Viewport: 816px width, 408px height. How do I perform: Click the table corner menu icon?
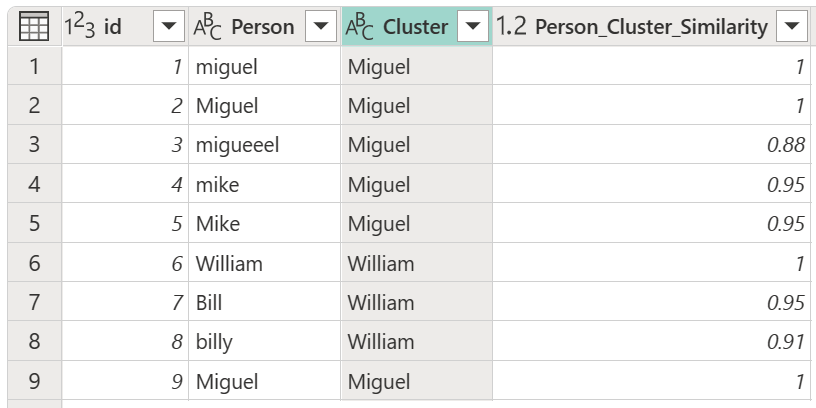click(x=33, y=28)
